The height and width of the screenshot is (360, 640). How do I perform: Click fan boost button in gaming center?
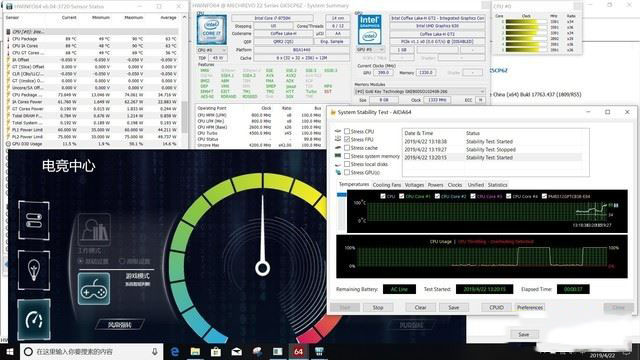tap(120, 324)
